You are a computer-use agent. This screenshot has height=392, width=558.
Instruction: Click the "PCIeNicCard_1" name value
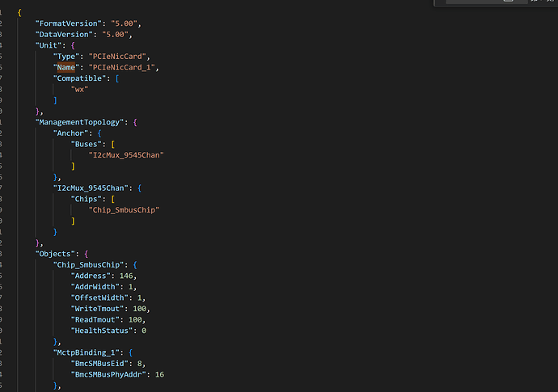(124, 67)
